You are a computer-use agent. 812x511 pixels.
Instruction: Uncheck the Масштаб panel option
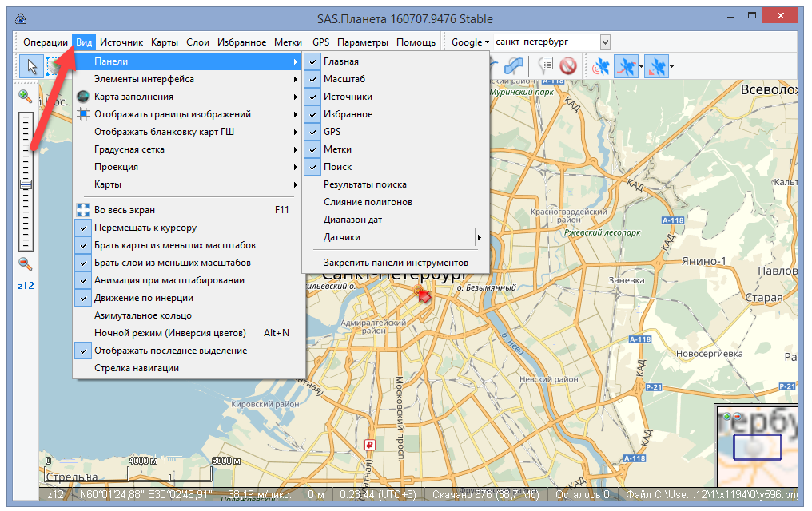coord(344,79)
